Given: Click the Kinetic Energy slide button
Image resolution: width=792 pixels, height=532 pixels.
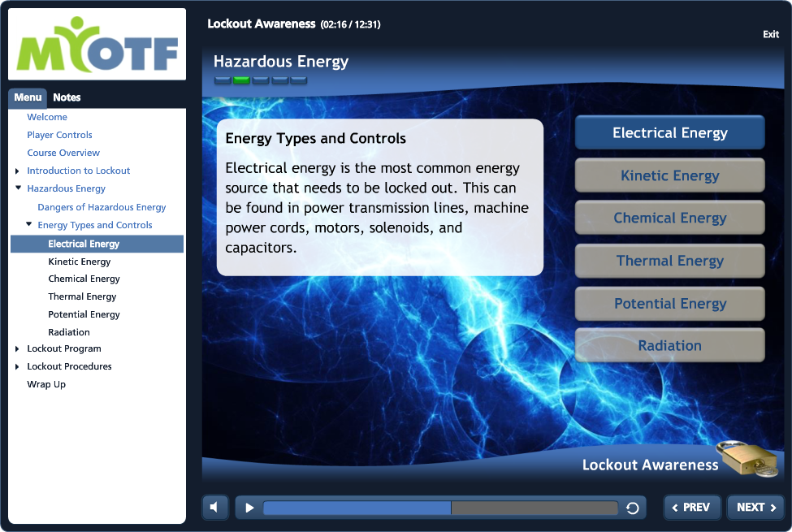Looking at the screenshot, I should pyautogui.click(x=670, y=175).
